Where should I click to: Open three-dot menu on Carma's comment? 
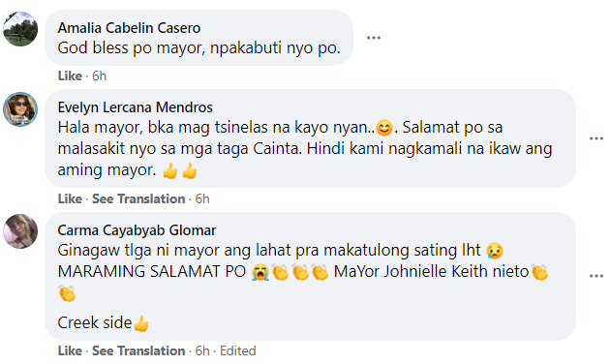pos(596,276)
